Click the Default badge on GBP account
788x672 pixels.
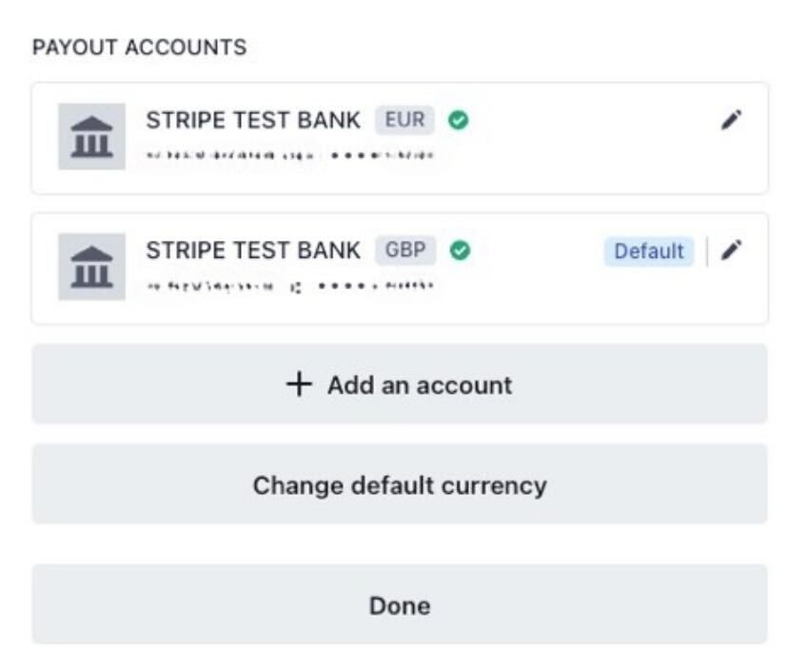[648, 251]
